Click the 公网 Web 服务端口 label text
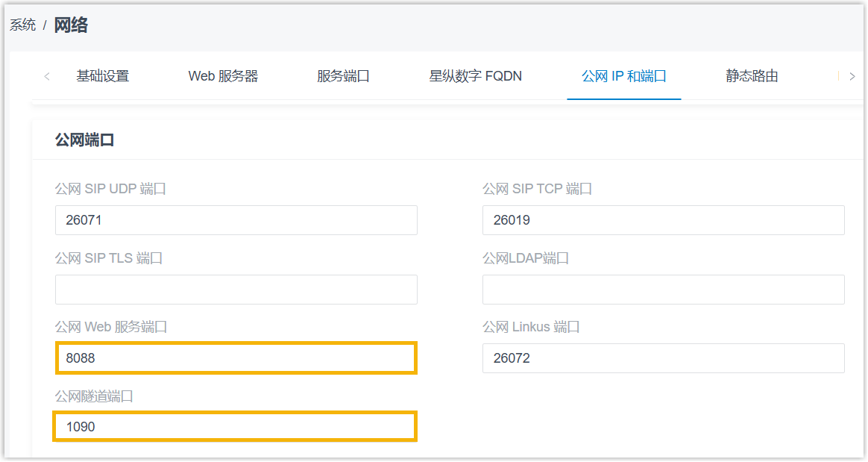Image resolution: width=868 pixels, height=462 pixels. pyautogui.click(x=110, y=327)
